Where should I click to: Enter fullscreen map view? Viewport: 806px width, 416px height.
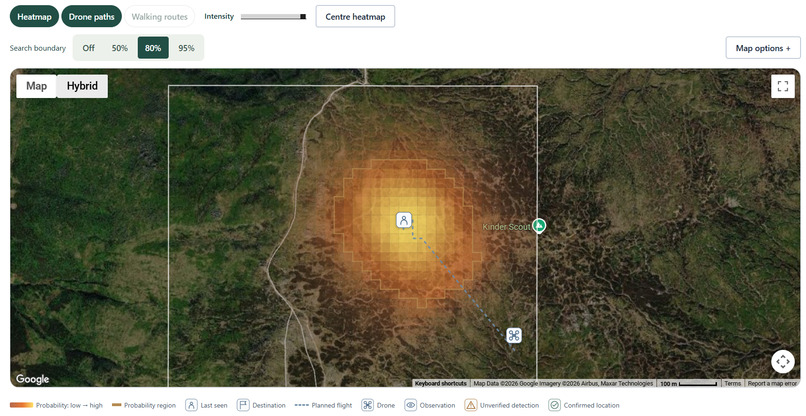point(783,86)
